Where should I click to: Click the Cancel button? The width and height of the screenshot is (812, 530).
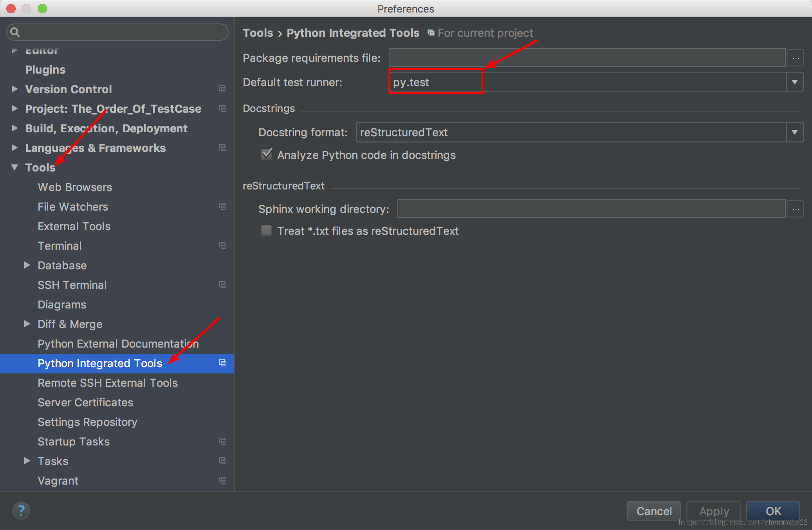pos(654,511)
